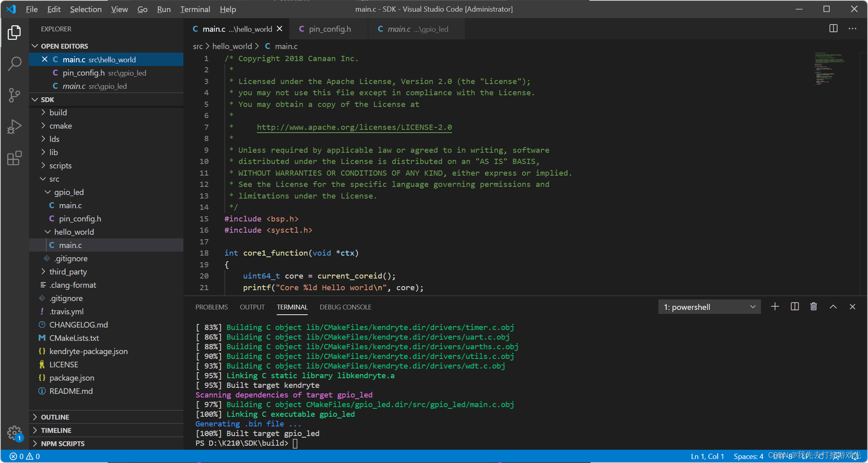Screen dimensions: 868x463
Task: Split the editor to the right
Action: [833, 29]
